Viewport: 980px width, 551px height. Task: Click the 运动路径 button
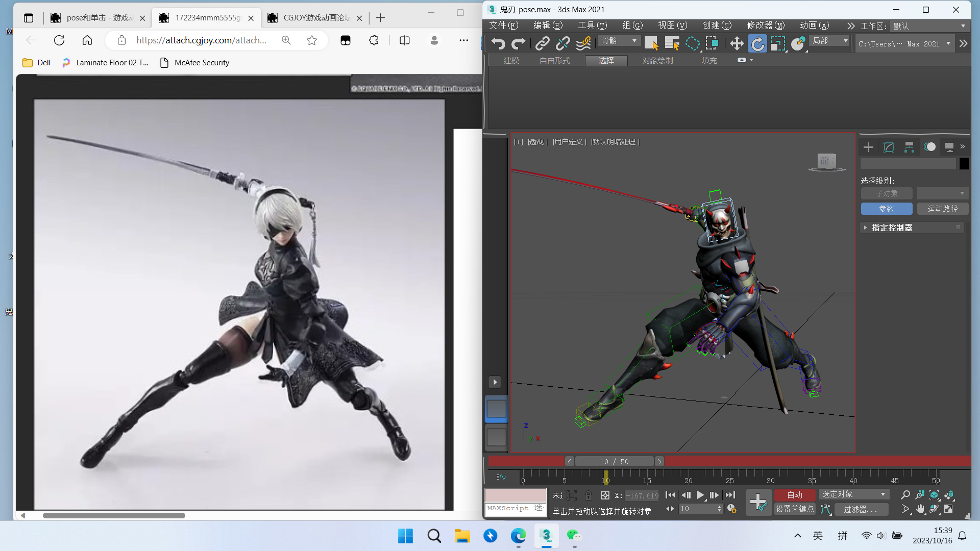[942, 209]
